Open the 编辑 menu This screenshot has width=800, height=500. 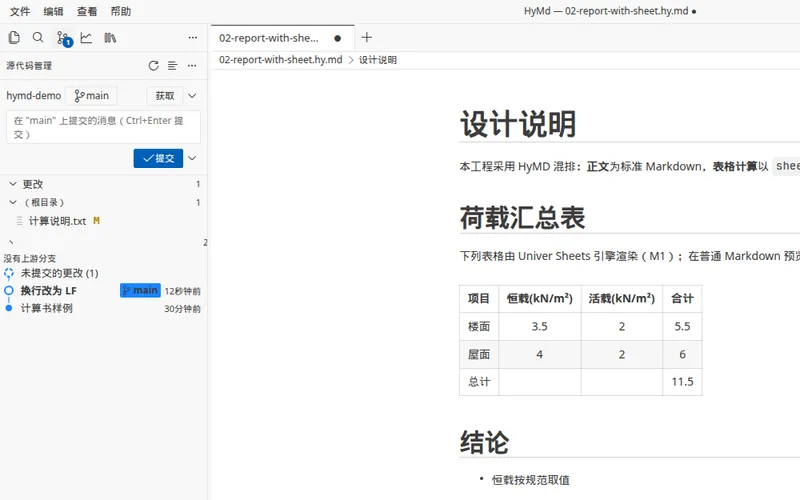[x=53, y=11]
